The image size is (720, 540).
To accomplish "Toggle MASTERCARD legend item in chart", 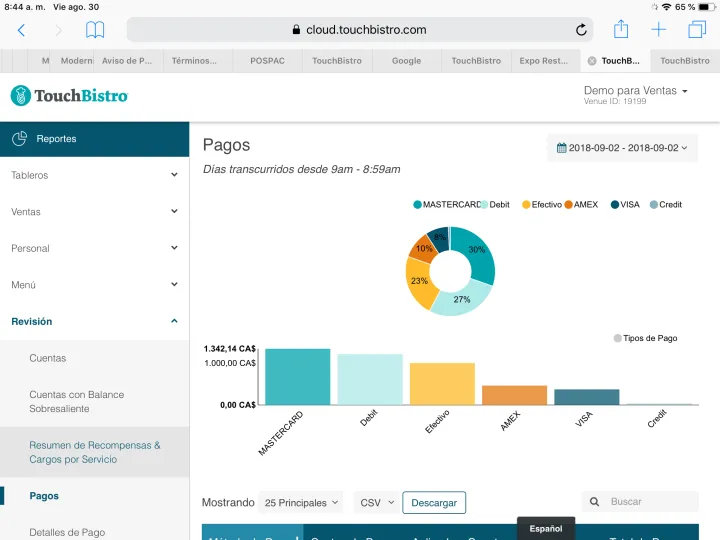I will (447, 205).
